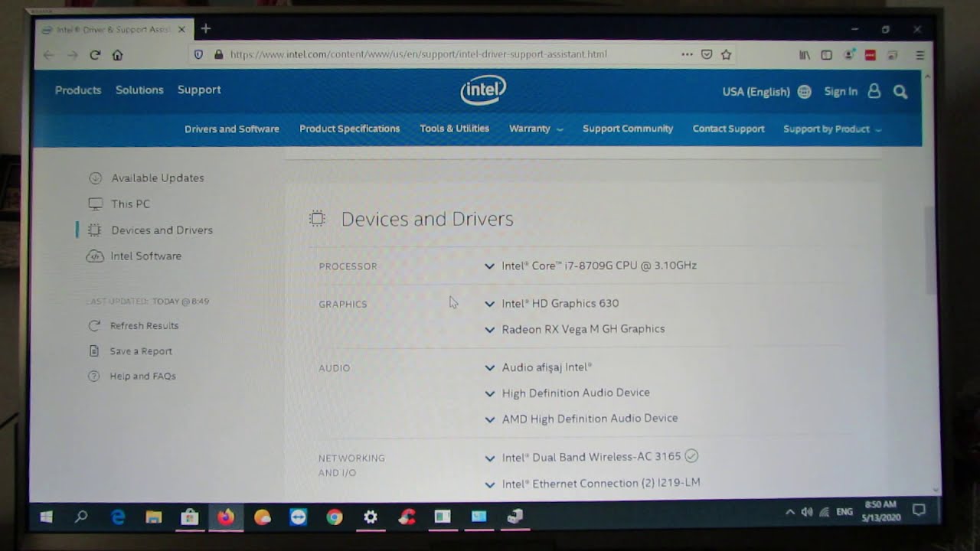Click the user account icon beside Sign In

tap(874, 91)
